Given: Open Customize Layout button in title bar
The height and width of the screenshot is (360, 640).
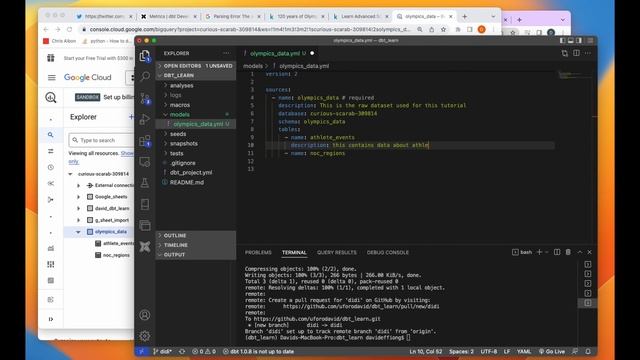Looking at the screenshot, I should click(x=590, y=40).
